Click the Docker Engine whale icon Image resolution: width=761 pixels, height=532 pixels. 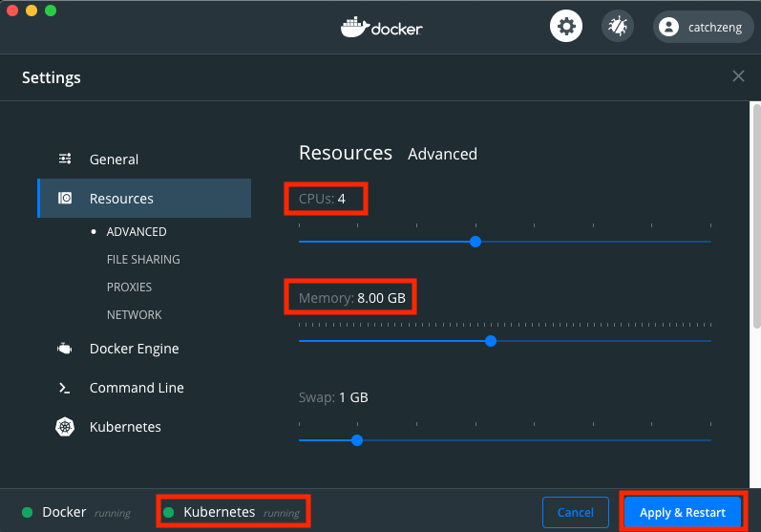point(65,349)
